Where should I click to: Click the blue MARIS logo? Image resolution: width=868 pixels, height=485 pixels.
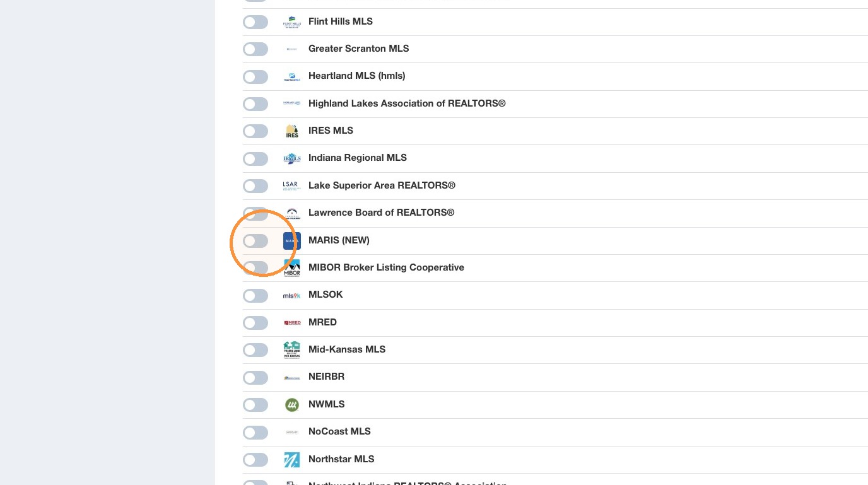[292, 240]
